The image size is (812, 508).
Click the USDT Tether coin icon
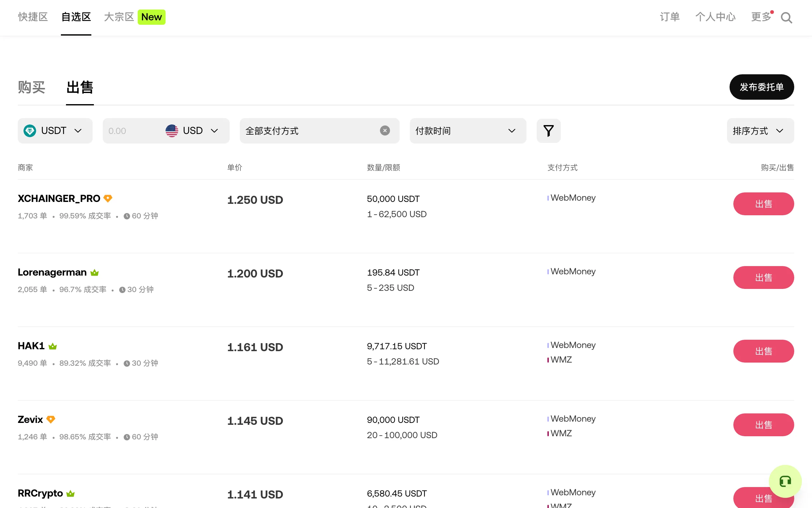30,131
